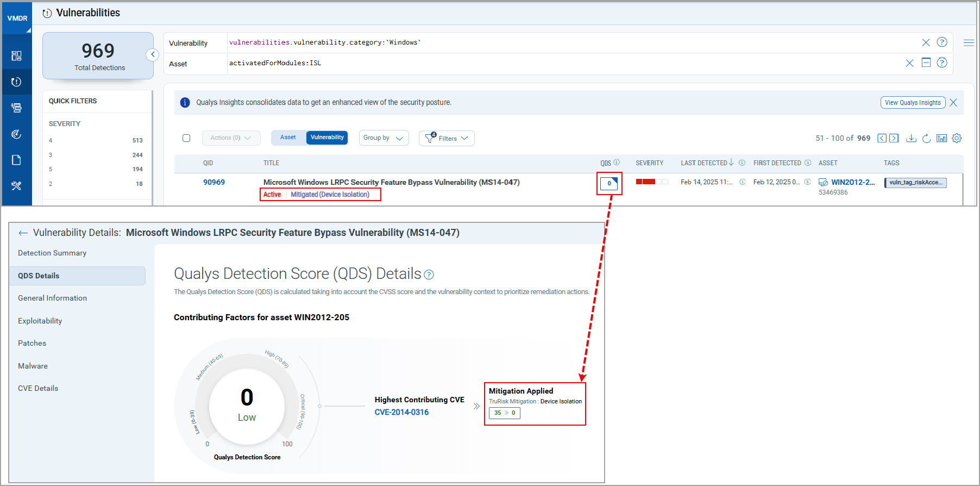Tick the select-all checkbox in table toolbar
This screenshot has height=486, width=980.
(x=186, y=138)
